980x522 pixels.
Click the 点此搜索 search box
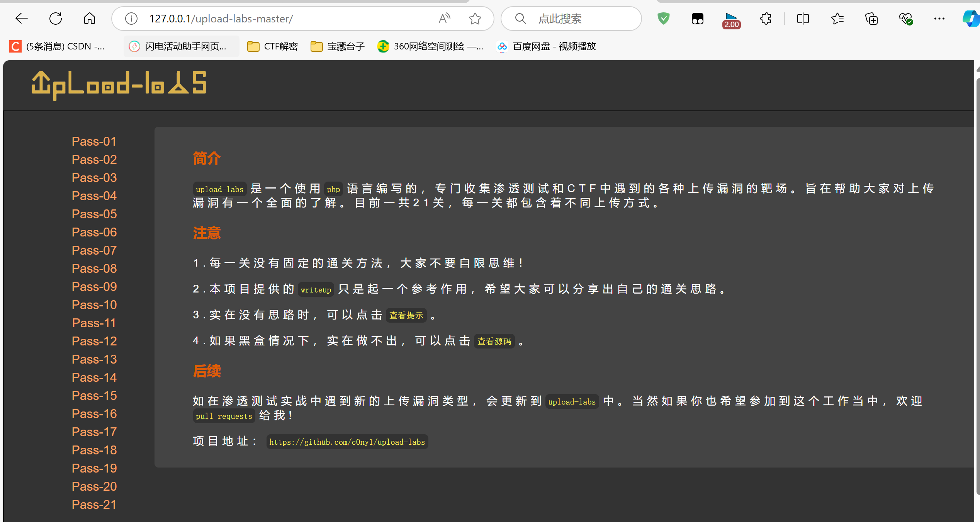[572, 19]
